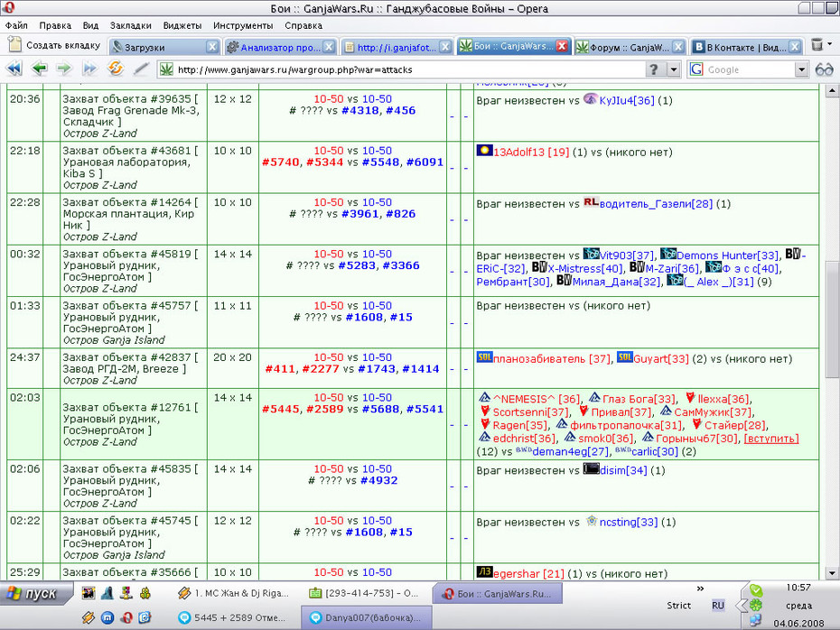Click the reload page icon
Image resolution: width=840 pixels, height=630 pixels.
click(116, 69)
